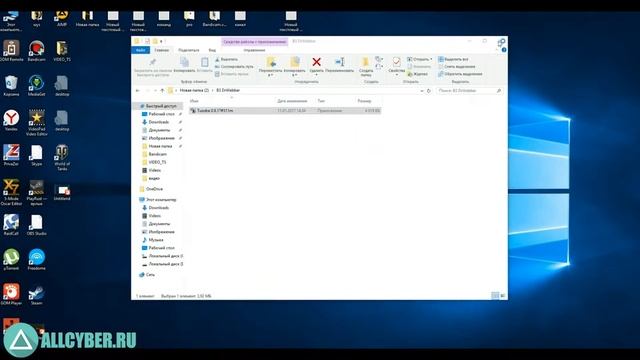Sort by the Размер (Size) column header
Screen dimensions: 640x360
coord(364,101)
